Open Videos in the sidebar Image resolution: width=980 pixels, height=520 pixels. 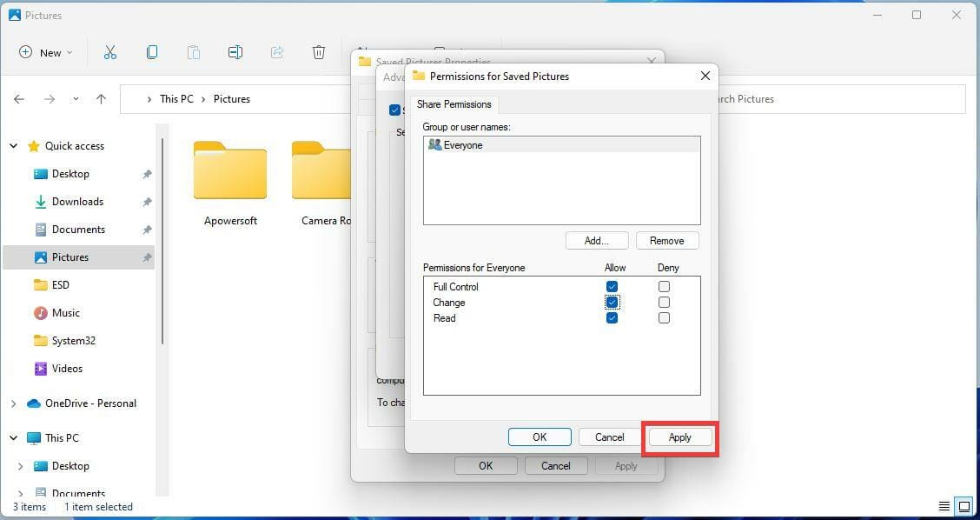[67, 369]
